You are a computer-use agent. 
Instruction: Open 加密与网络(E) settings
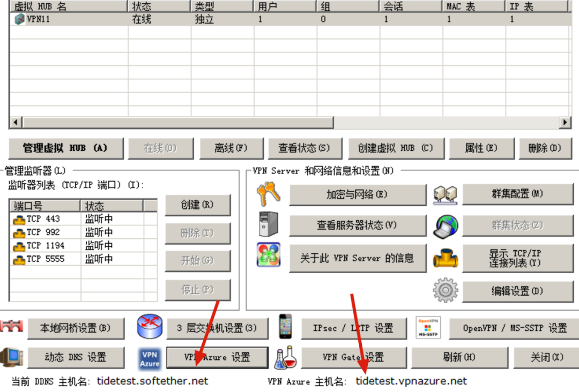tap(358, 195)
